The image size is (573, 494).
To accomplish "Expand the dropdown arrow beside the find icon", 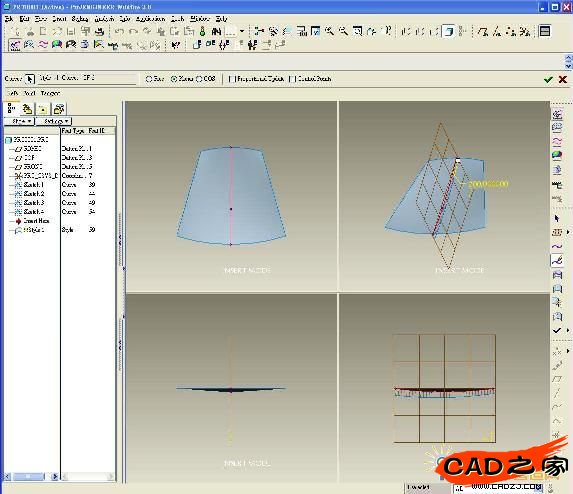I will (242, 31).
